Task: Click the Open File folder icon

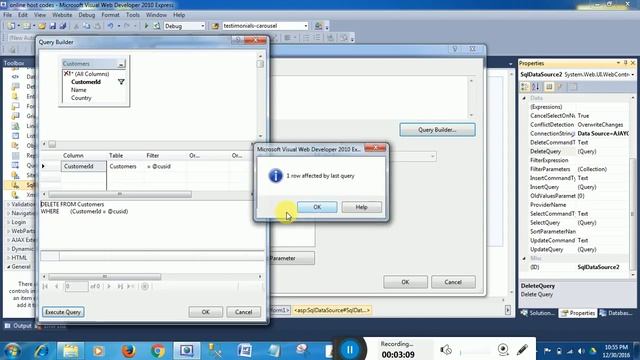Action: (42, 26)
